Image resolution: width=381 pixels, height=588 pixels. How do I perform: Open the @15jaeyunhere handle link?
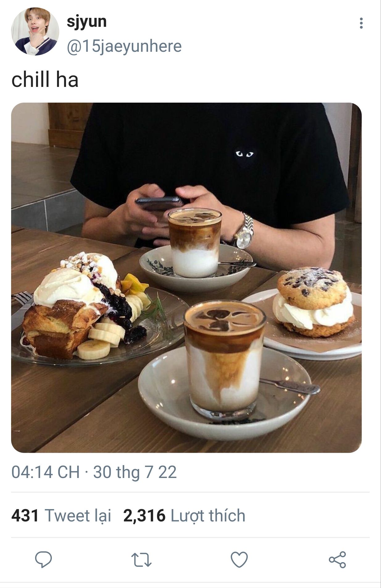[124, 46]
